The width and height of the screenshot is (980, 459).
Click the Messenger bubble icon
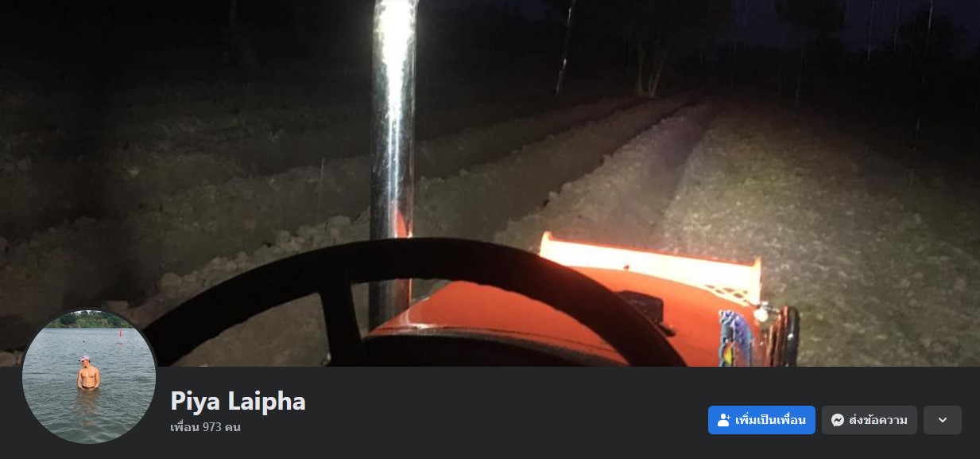coord(838,420)
